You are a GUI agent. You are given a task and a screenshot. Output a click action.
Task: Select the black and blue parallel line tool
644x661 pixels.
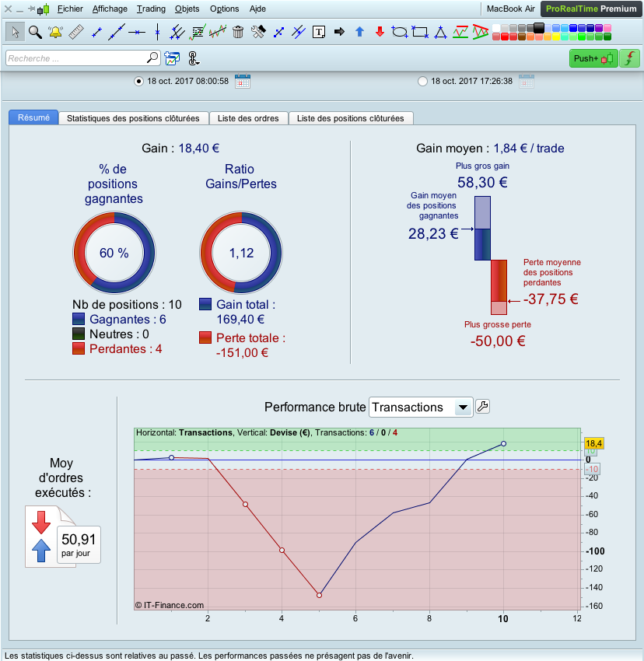click(x=299, y=32)
